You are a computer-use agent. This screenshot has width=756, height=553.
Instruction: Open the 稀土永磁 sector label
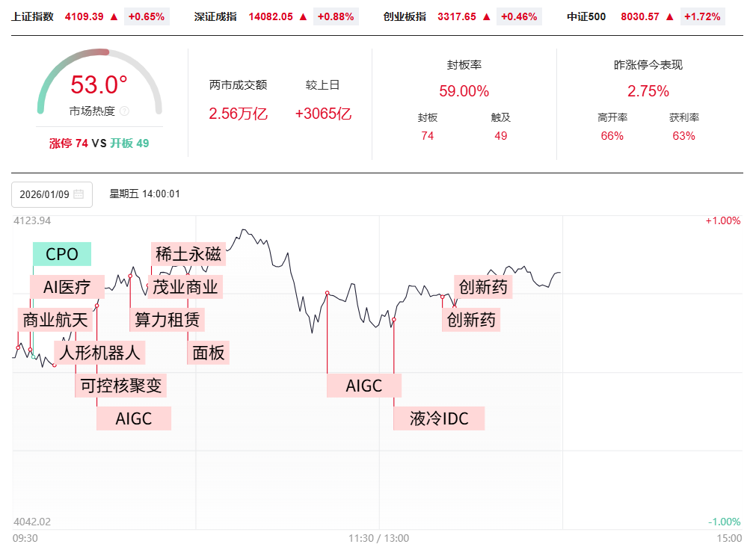pyautogui.click(x=188, y=254)
